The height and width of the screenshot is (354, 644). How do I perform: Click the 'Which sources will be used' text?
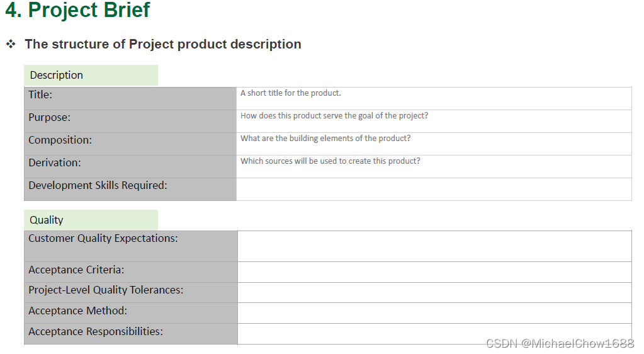pyautogui.click(x=330, y=161)
